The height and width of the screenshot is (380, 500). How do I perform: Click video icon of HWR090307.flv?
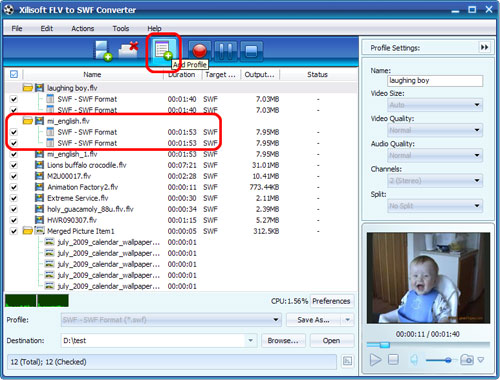click(x=39, y=220)
